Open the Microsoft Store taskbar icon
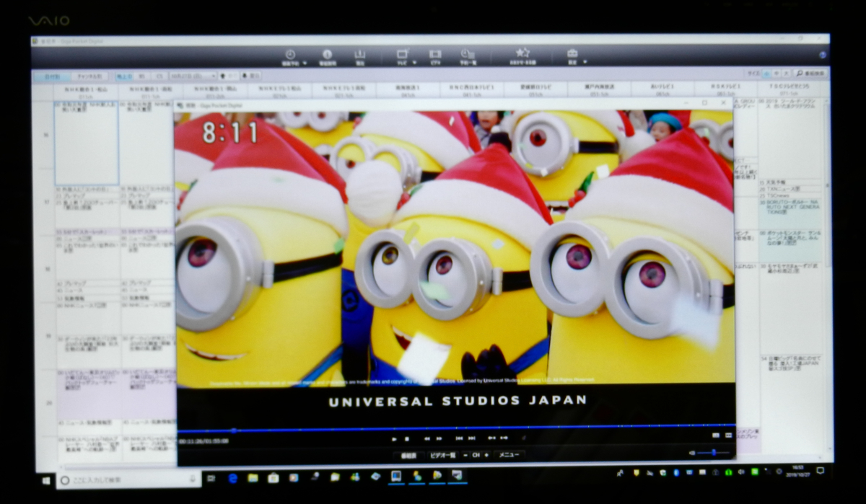866x504 pixels. coord(274,478)
